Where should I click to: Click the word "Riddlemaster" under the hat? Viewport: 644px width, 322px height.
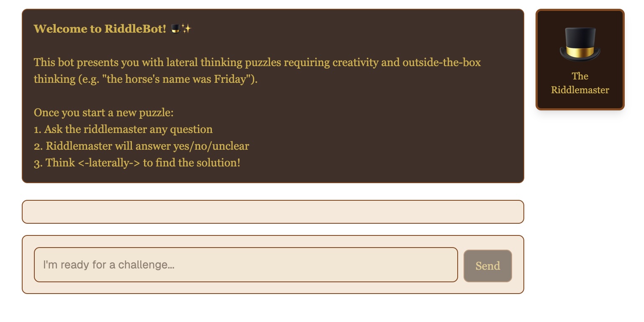[x=580, y=90]
